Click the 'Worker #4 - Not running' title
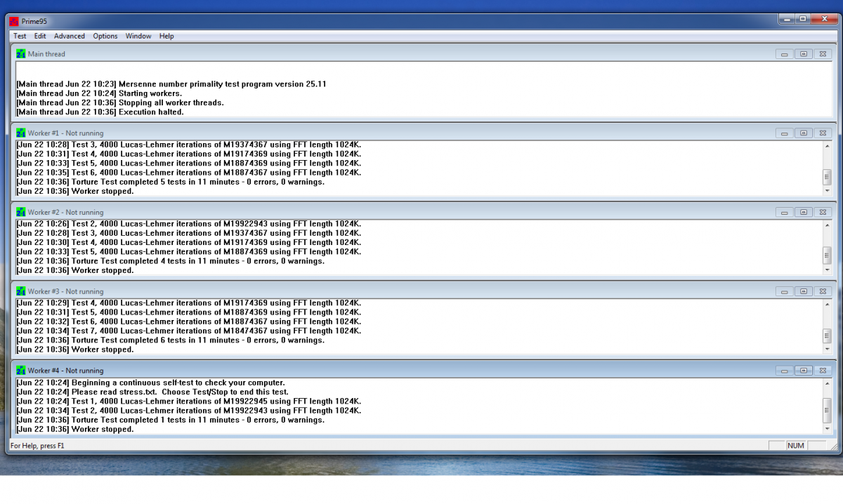 65,370
